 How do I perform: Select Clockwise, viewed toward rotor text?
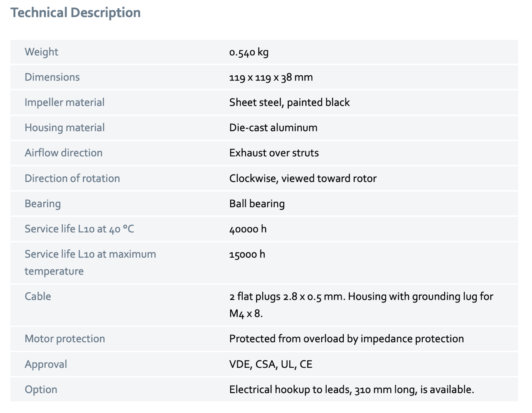point(303,179)
